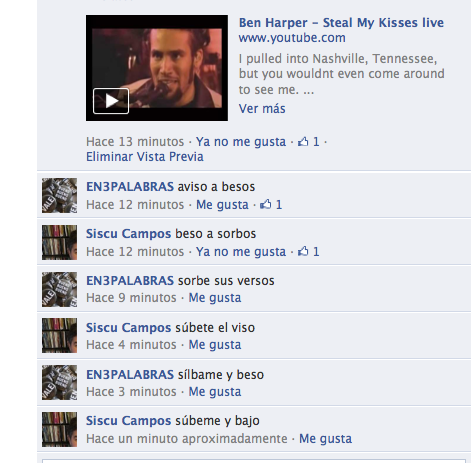Remove preview via 'Eliminar Vista Previa'
Screen dimensions: 475x463
145,157
